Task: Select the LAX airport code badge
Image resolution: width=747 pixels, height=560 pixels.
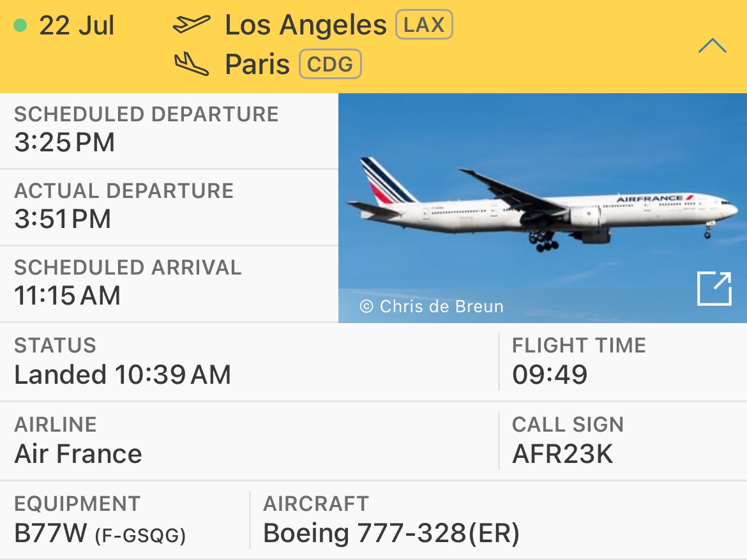Action: point(424,24)
